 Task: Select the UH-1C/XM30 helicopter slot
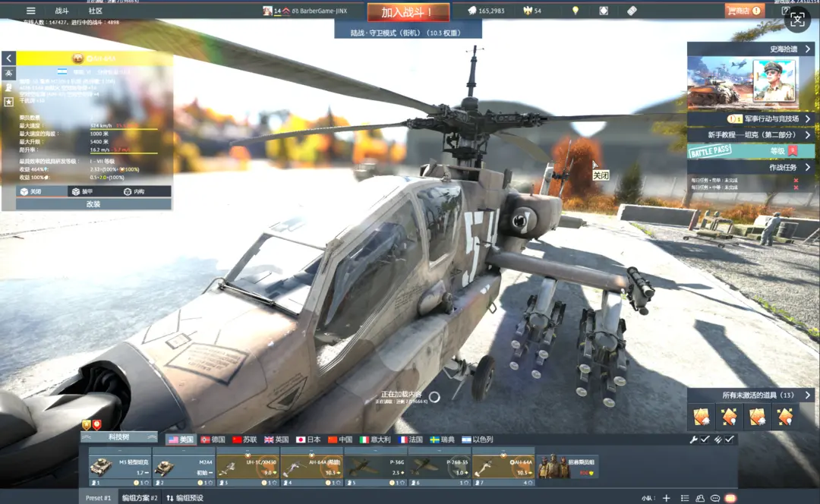[248, 467]
